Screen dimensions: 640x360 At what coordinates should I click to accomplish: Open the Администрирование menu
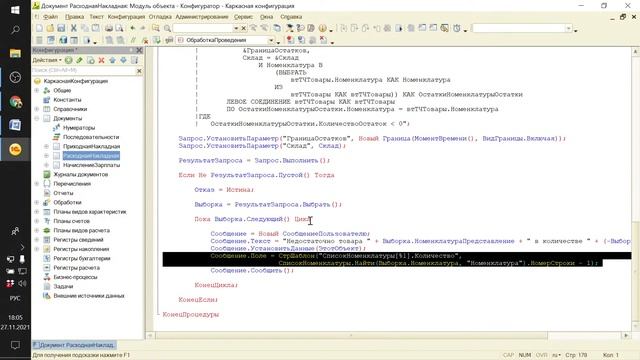tap(202, 17)
